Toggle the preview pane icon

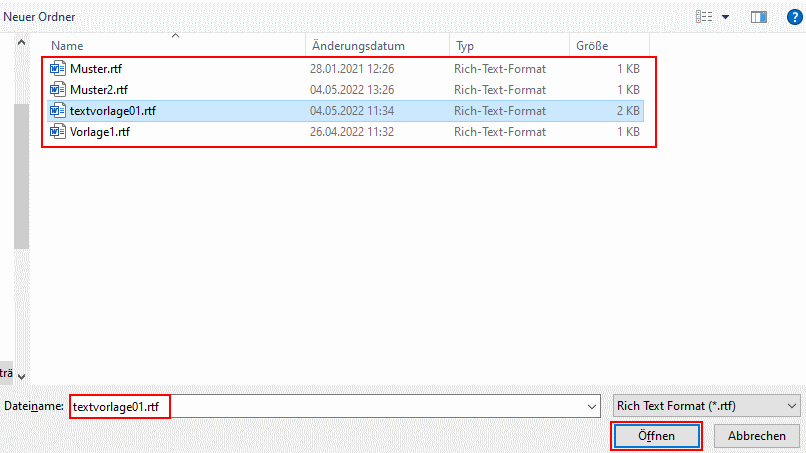tap(758, 17)
